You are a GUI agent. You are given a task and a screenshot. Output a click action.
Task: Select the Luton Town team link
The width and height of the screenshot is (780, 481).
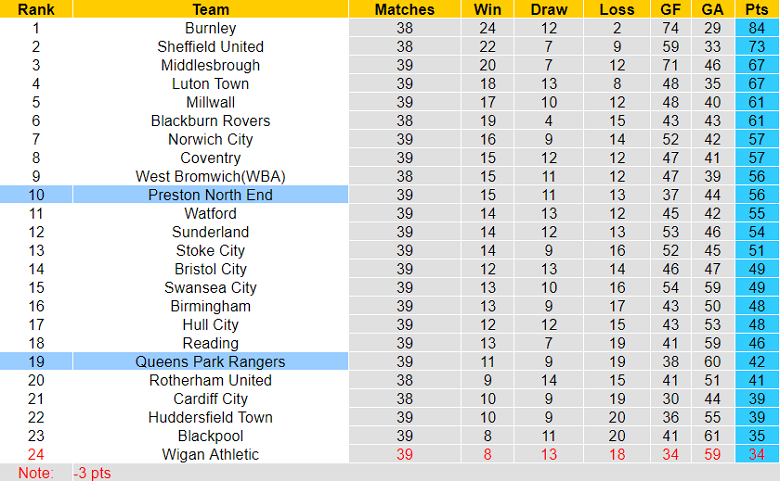pos(210,84)
